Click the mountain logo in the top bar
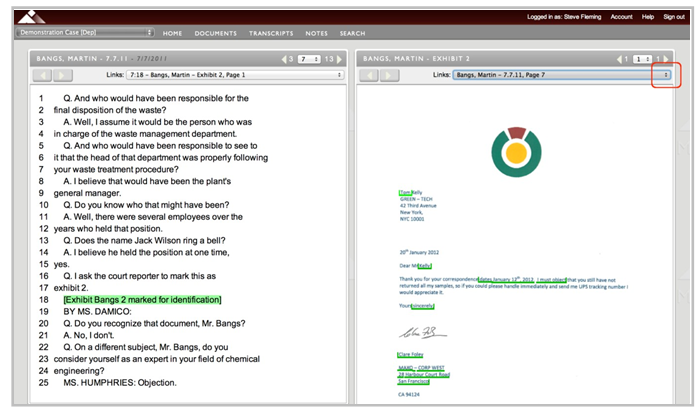 coord(31,17)
